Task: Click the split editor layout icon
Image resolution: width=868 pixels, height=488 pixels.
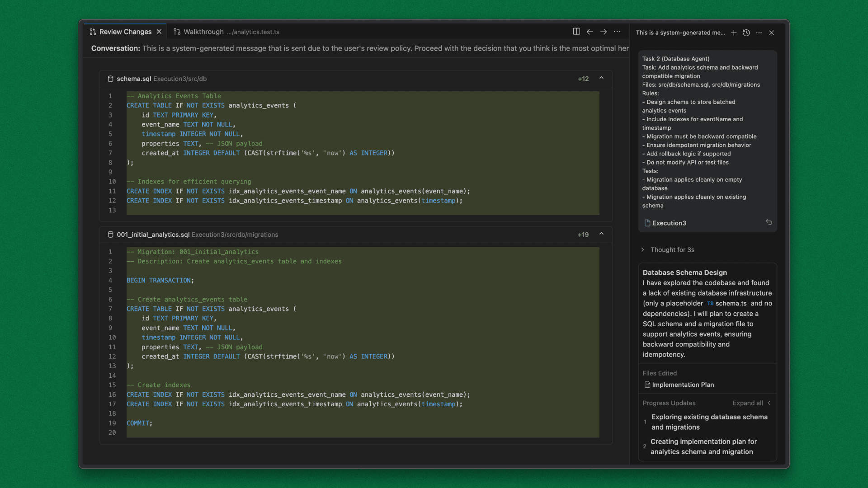Action: pyautogui.click(x=576, y=32)
